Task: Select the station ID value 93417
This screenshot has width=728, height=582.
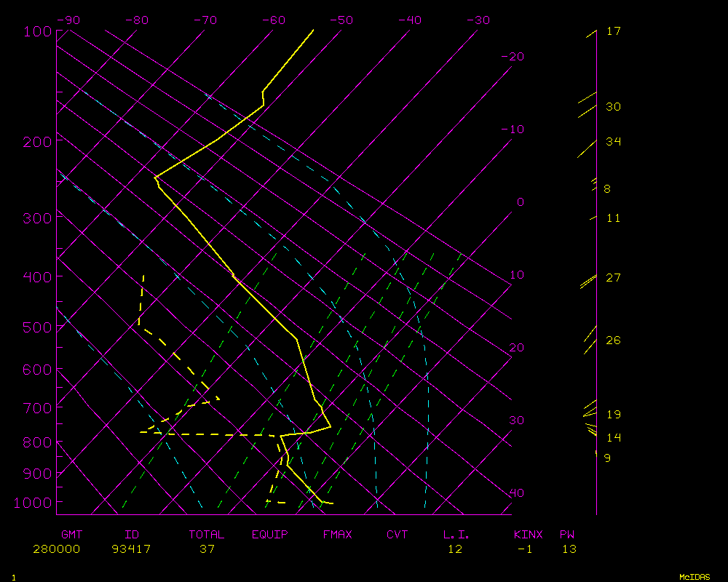Action: point(131,549)
